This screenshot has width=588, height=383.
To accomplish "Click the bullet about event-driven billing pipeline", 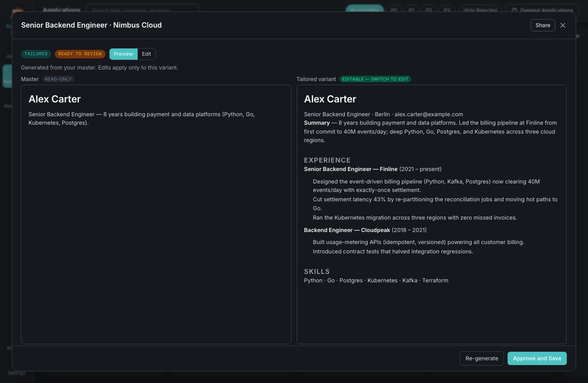I will tap(426, 186).
